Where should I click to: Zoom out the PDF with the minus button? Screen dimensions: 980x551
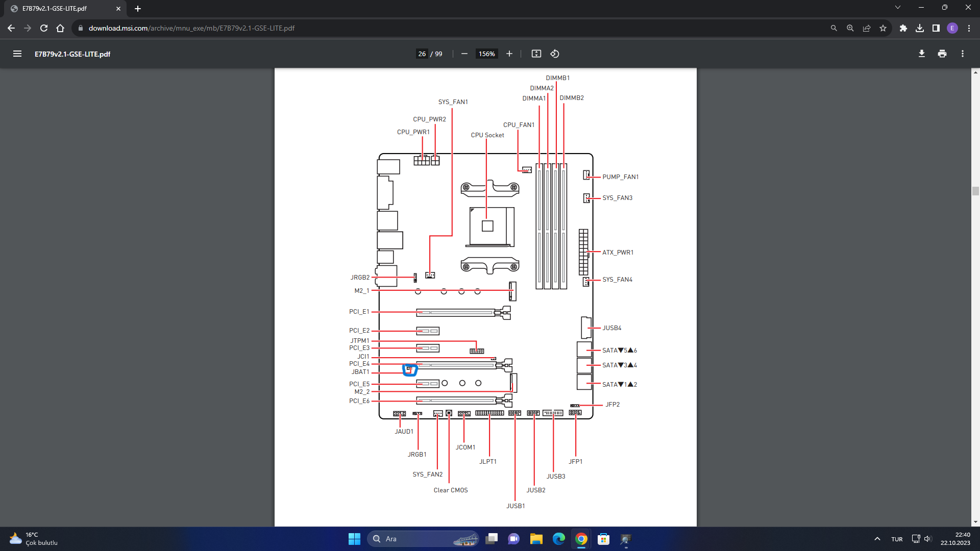coord(464,54)
